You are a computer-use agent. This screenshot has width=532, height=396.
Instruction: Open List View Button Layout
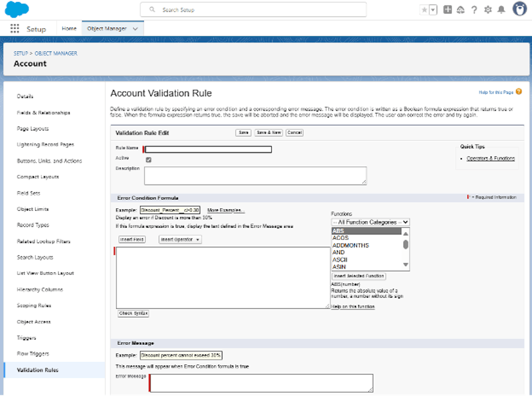click(x=45, y=273)
